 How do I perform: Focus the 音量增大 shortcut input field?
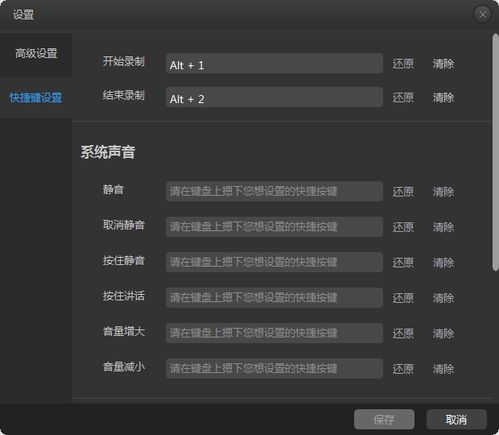pyautogui.click(x=274, y=333)
